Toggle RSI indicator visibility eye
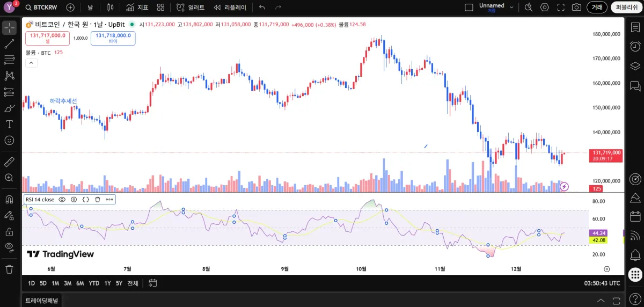This screenshot has height=307, width=644. click(62, 199)
